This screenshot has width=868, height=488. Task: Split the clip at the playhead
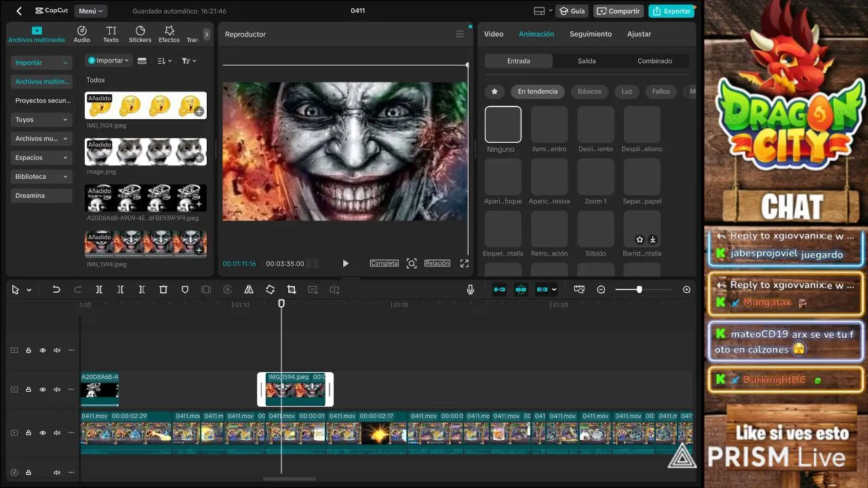pyautogui.click(x=99, y=289)
